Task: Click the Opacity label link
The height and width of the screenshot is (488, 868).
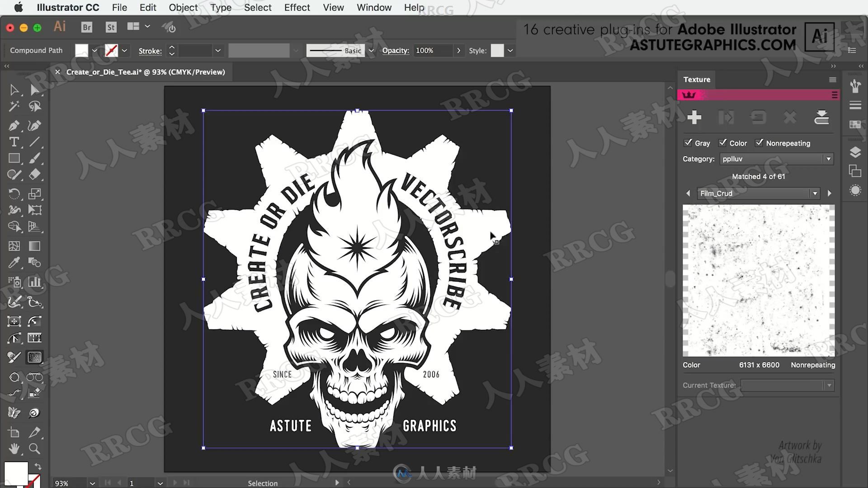Action: pos(396,51)
